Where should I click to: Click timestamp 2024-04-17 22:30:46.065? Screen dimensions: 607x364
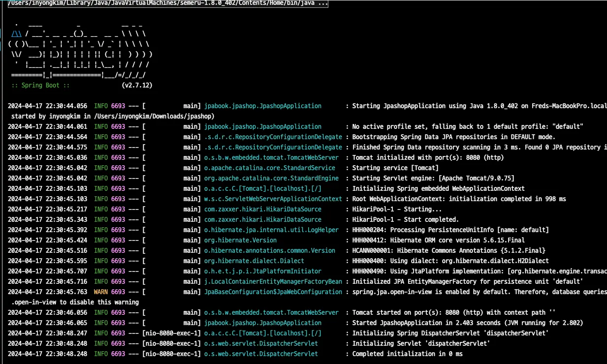[x=47, y=323]
